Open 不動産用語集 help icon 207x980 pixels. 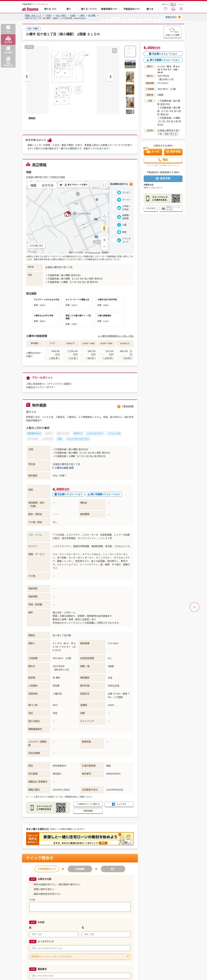click(x=119, y=406)
